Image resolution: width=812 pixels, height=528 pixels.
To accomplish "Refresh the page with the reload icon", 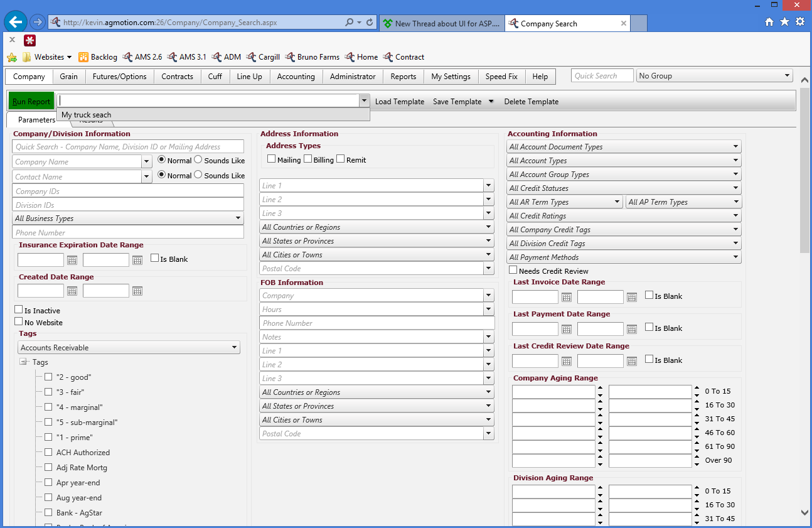I will point(370,23).
